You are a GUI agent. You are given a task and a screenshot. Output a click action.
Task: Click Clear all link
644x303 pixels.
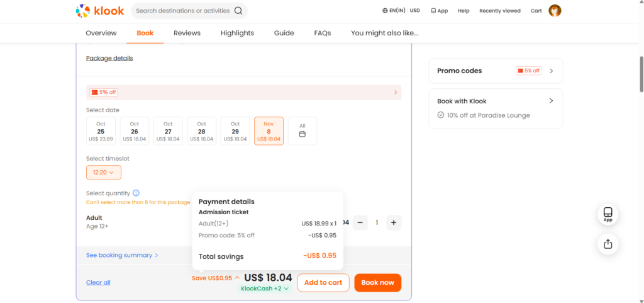(98, 282)
